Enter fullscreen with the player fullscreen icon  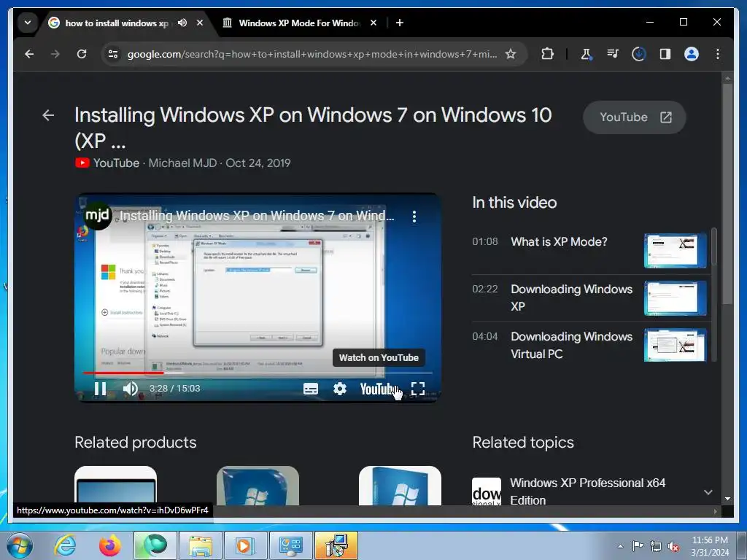click(x=418, y=389)
